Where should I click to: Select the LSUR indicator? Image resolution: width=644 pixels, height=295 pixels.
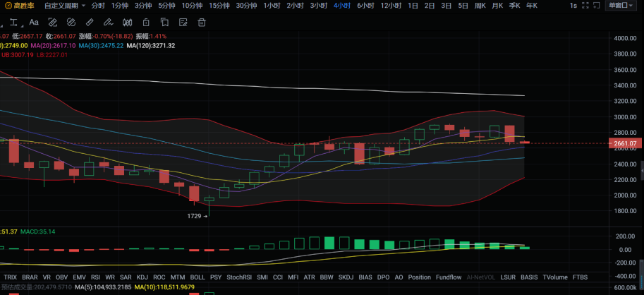coord(508,277)
